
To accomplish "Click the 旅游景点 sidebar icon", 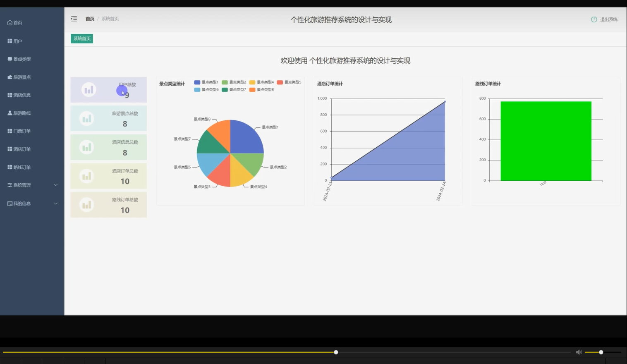I will pyautogui.click(x=10, y=77).
